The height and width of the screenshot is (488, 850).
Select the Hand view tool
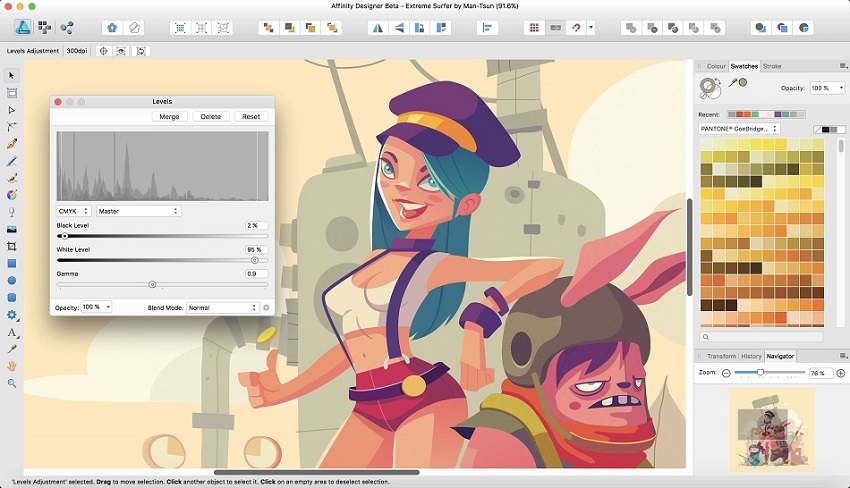pos(12,366)
